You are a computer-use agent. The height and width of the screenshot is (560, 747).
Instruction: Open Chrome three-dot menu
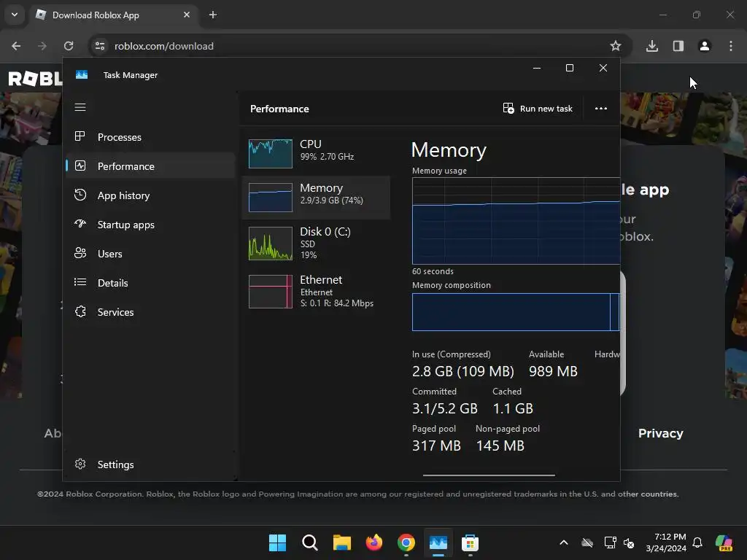pyautogui.click(x=731, y=46)
